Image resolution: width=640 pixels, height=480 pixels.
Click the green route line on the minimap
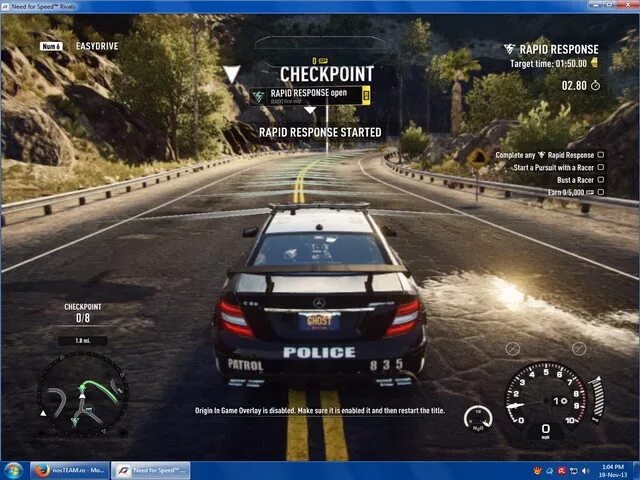(x=101, y=389)
